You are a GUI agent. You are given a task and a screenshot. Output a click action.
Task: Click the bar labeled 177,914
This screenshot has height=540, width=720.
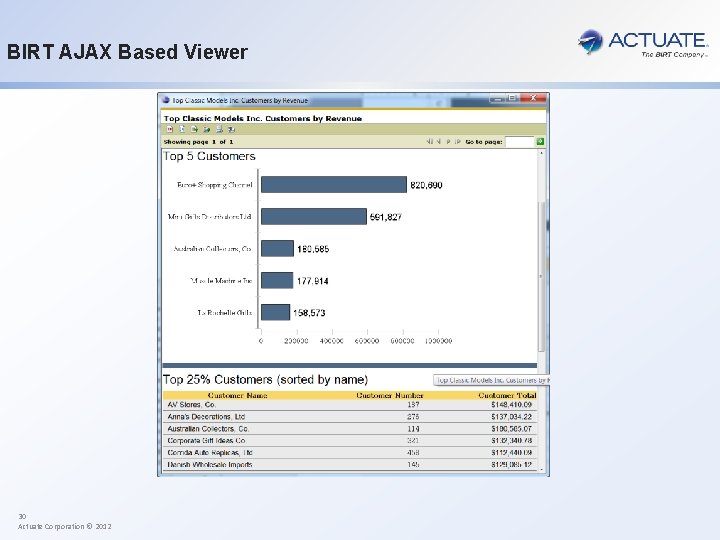pos(277,280)
